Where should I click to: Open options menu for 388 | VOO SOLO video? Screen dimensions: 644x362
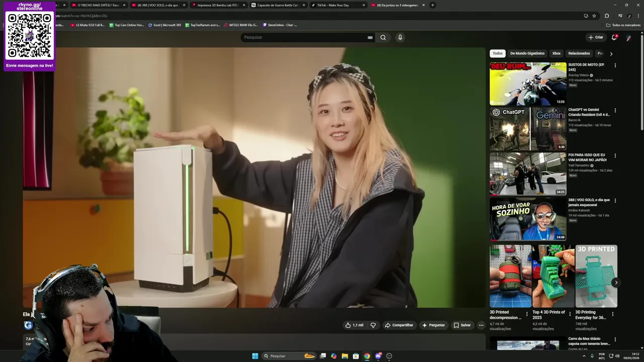click(615, 200)
